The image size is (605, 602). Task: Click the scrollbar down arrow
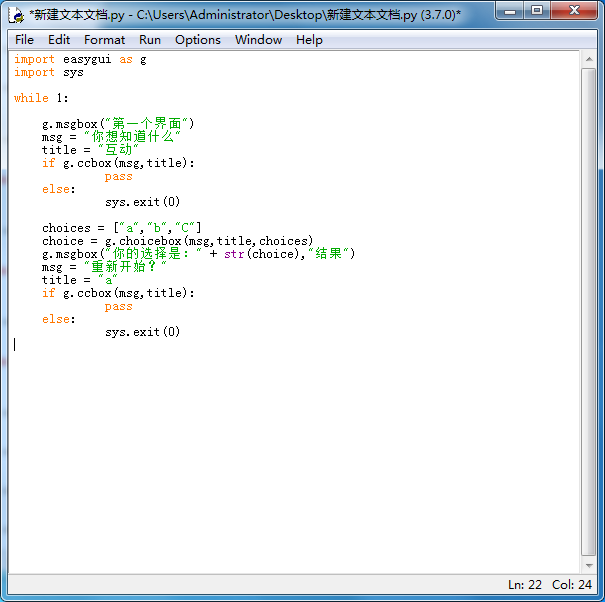[x=589, y=566]
